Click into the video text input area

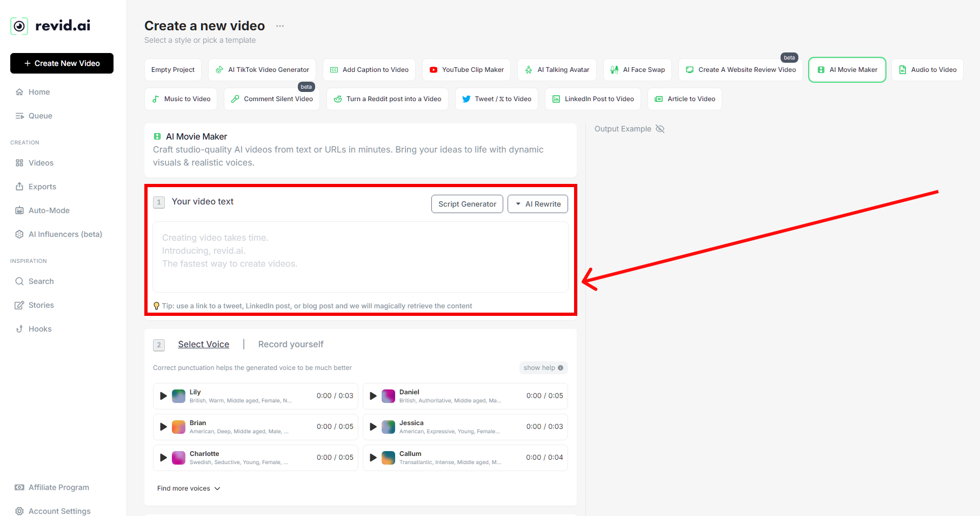360,257
